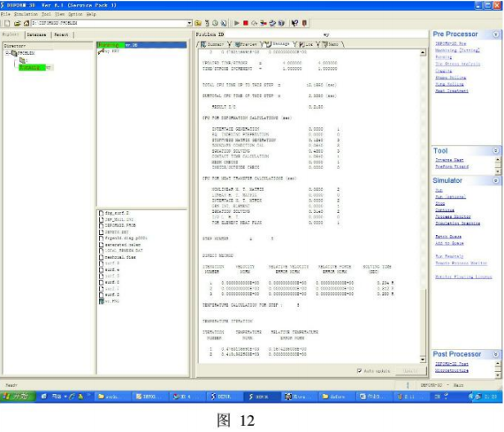Image resolution: width=504 pixels, height=432 pixels.
Task: Select the Running wy.DB database row
Action: point(141,45)
